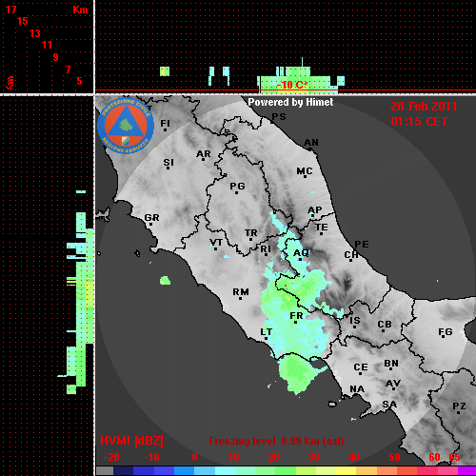Viewport: 476px width, 476px height.
Task: Click the isolated green radar echo over the sea
Action: pos(165,281)
